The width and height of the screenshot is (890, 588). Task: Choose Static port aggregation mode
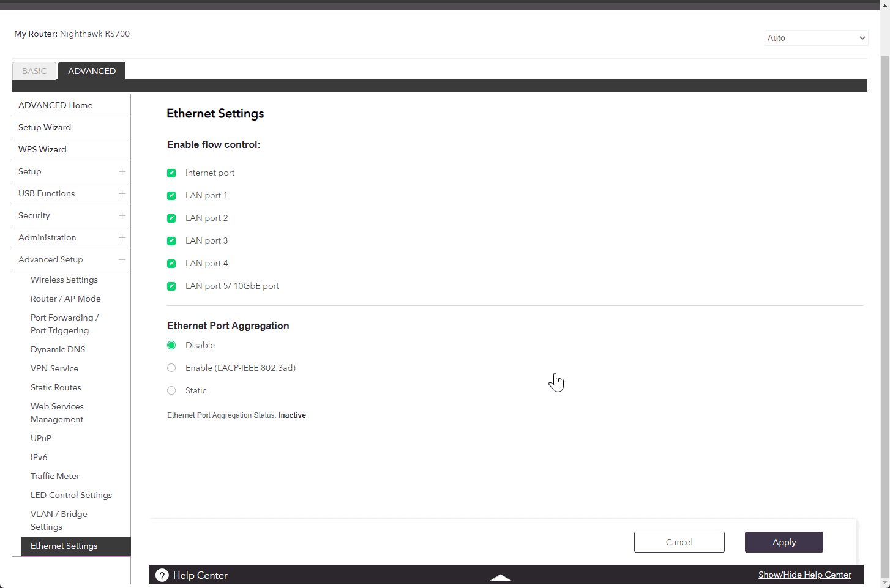(x=171, y=390)
